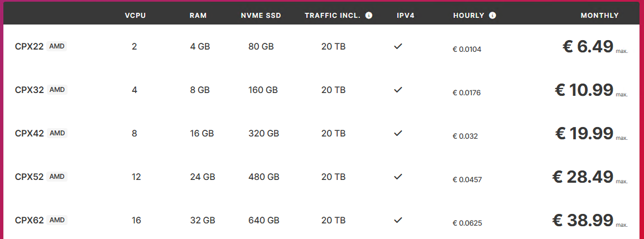Image resolution: width=644 pixels, height=239 pixels.
Task: Select the CPX22 server plan name
Action: [x=29, y=47]
